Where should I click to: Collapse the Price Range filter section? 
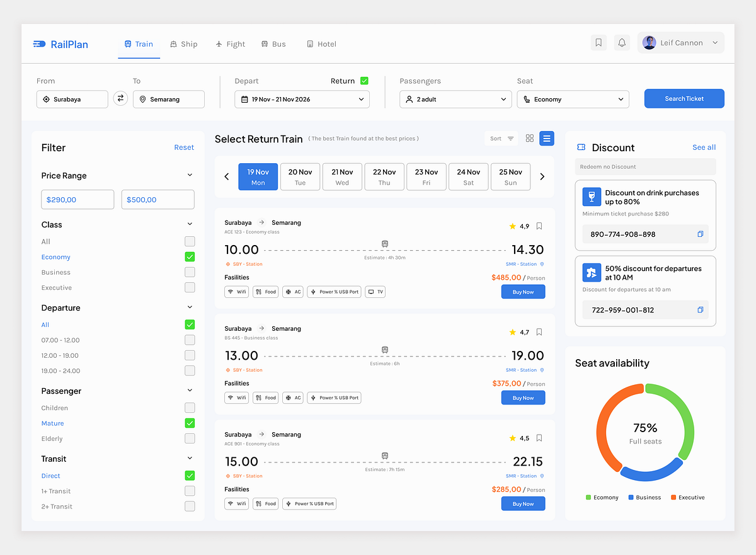[190, 175]
